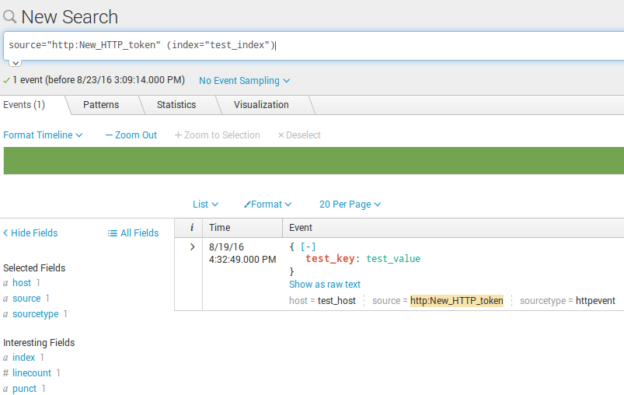Click the green job status checkmark
The image size is (624, 395).
coord(6,80)
